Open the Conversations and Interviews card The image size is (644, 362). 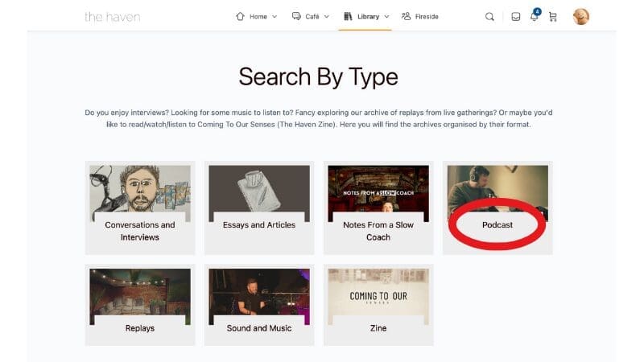click(140, 208)
